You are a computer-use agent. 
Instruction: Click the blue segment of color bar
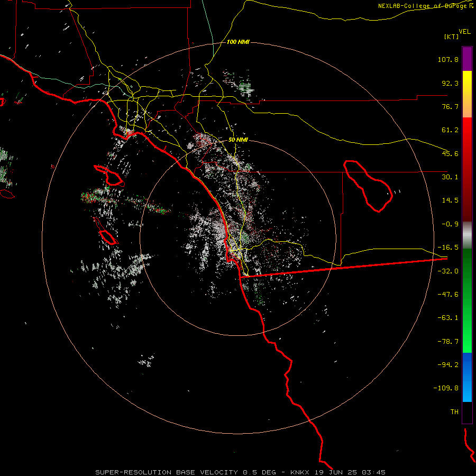point(467,377)
